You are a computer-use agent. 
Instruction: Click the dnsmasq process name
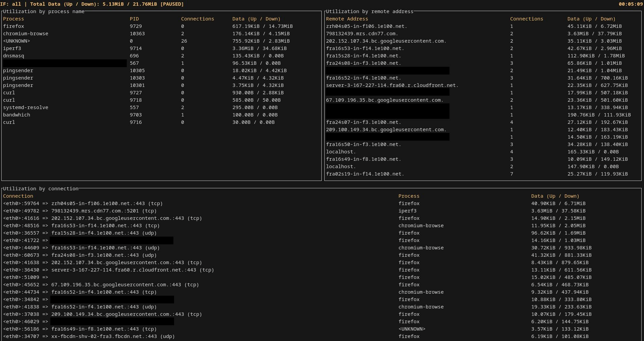pos(13,56)
